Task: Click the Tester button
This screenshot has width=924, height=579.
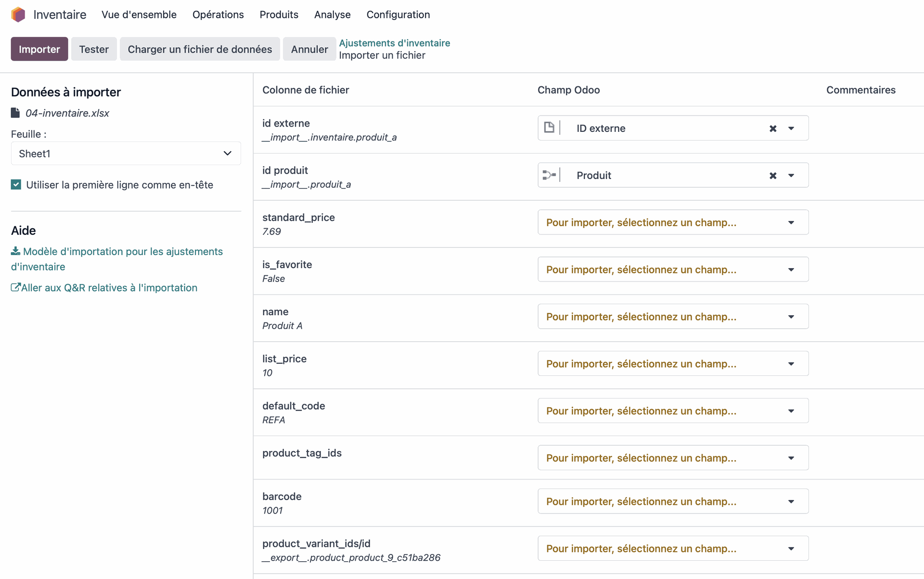Action: pyautogui.click(x=94, y=49)
